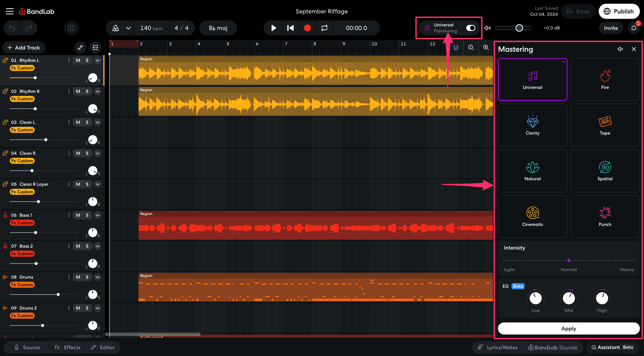
Task: Start recording with the red record button
Action: (x=307, y=28)
